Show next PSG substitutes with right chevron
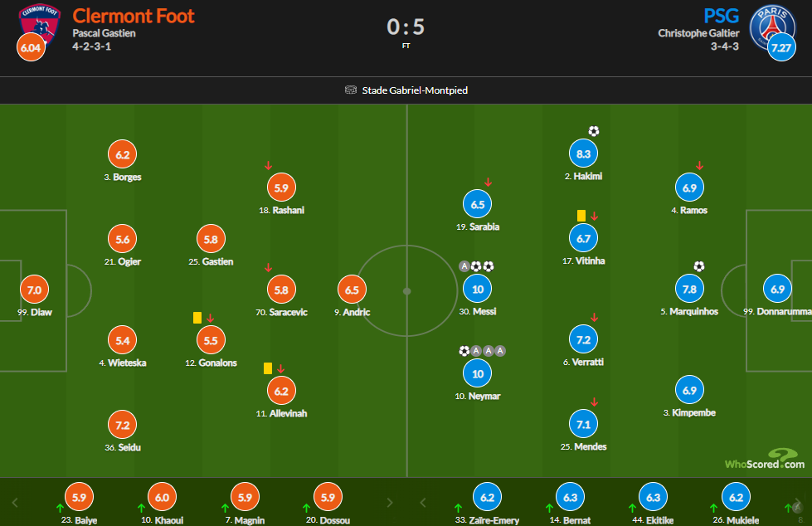Viewport: 812px width, 526px height. coord(798,502)
